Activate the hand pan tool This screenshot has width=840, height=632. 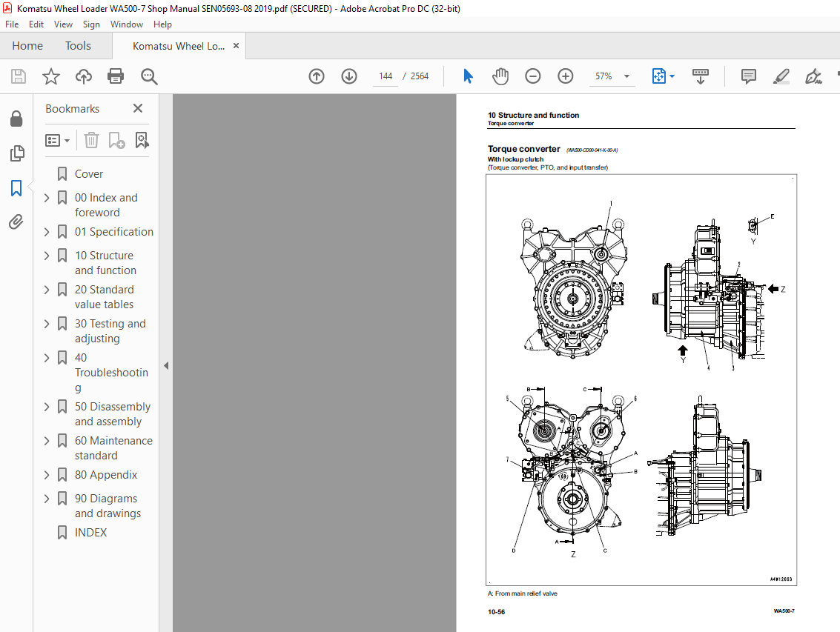(500, 76)
